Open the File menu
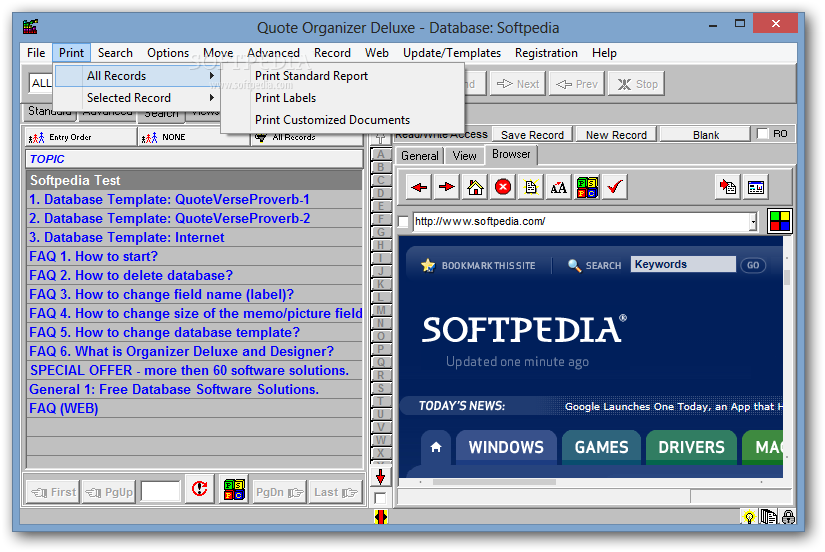The width and height of the screenshot is (825, 552). 36,53
